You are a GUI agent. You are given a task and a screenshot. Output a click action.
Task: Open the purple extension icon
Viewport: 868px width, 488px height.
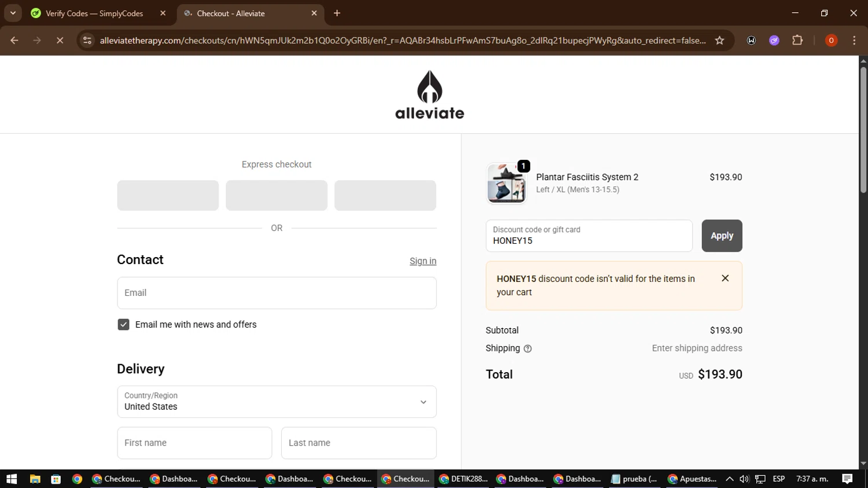pos(774,41)
